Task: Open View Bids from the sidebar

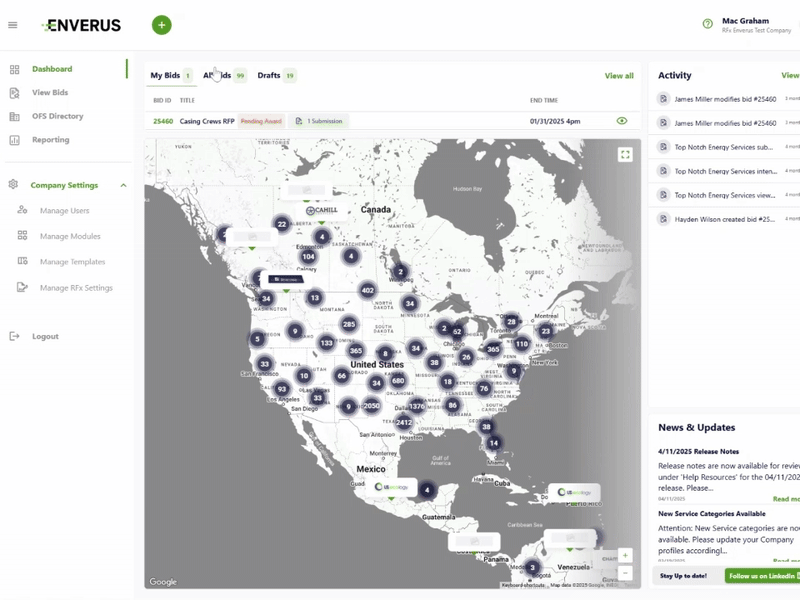Action: tap(49, 93)
